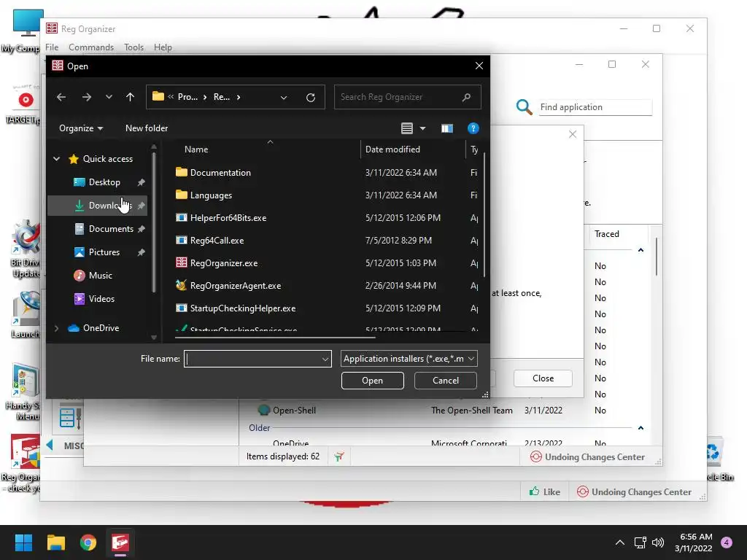
Task: Open the File menu of Reg Organizer
Action: pyautogui.click(x=52, y=47)
